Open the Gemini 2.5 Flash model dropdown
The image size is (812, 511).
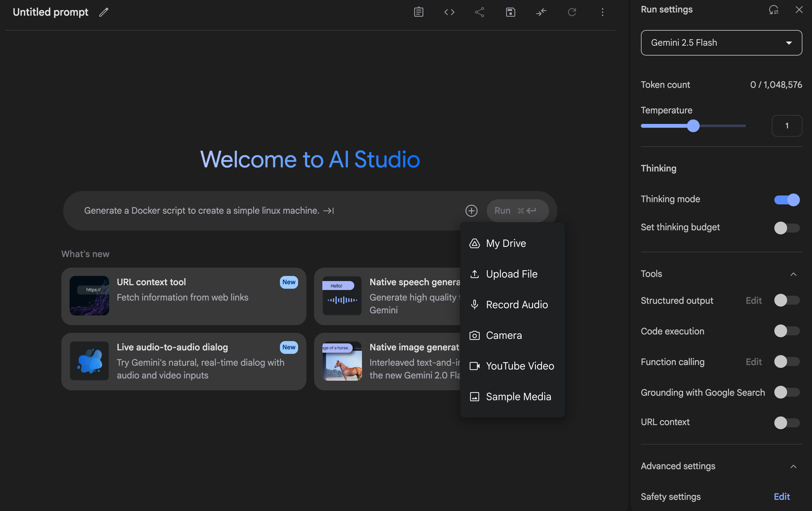coord(721,43)
